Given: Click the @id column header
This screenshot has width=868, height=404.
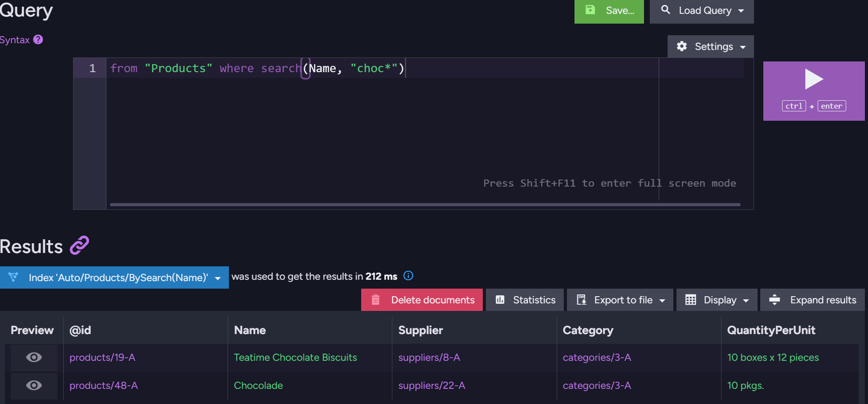Looking at the screenshot, I should point(80,330).
